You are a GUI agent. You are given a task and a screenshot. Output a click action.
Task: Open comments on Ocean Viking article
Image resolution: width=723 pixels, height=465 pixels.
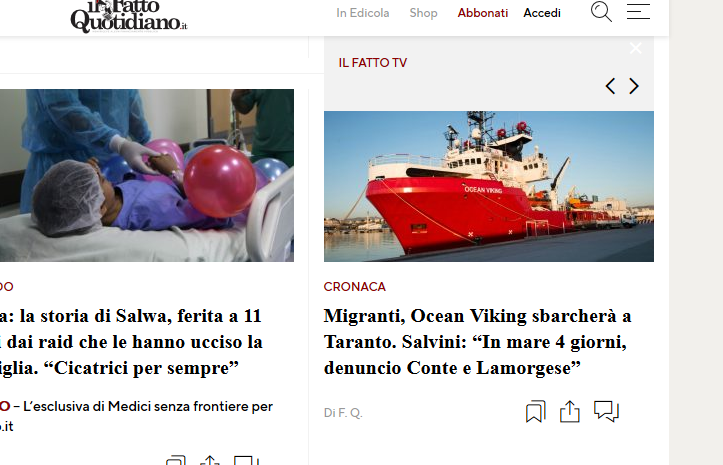click(x=606, y=411)
